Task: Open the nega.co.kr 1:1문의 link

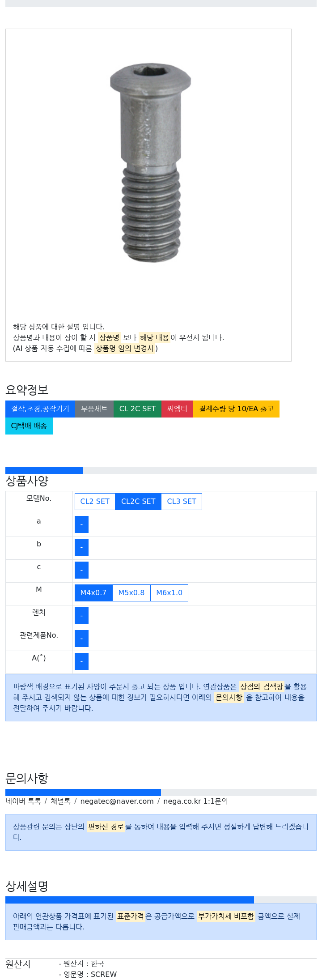Action: click(195, 801)
